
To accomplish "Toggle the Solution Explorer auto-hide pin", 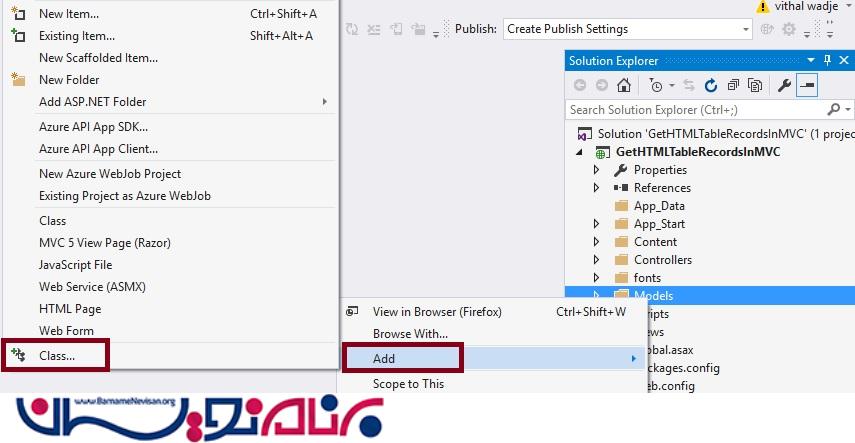I will 828,61.
